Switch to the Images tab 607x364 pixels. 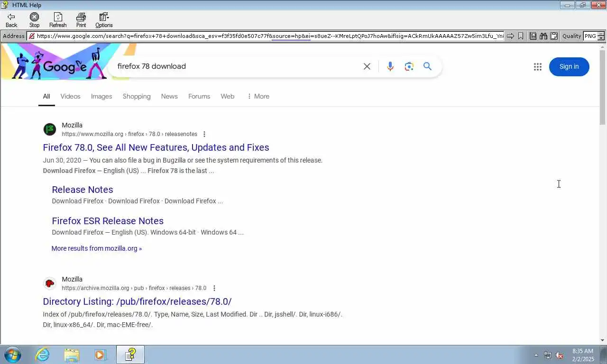click(x=101, y=97)
